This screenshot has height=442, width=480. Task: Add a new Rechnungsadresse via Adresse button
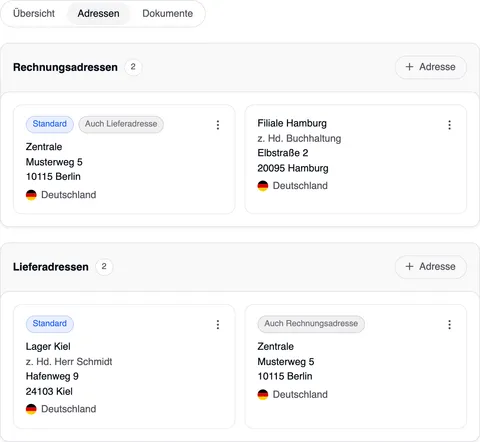click(x=431, y=67)
